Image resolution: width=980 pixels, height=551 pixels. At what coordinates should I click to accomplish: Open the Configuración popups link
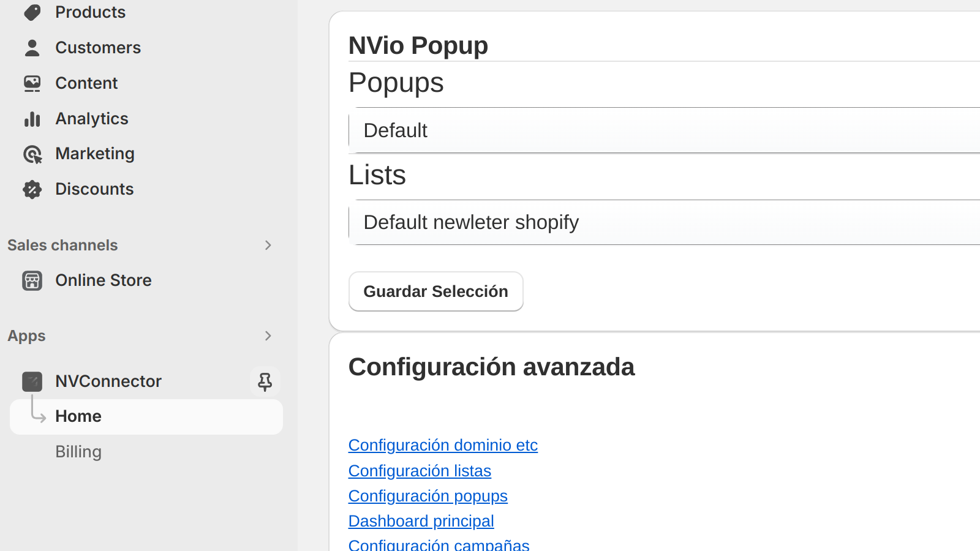(428, 496)
